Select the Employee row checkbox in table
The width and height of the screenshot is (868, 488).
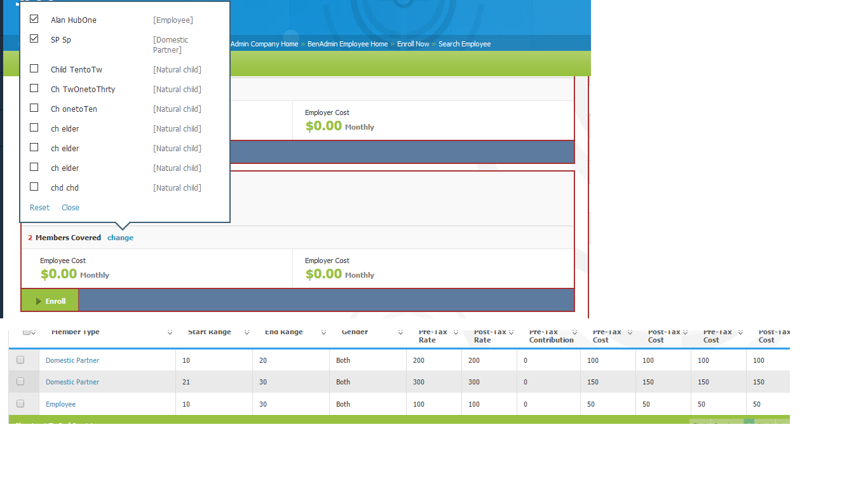pos(20,403)
